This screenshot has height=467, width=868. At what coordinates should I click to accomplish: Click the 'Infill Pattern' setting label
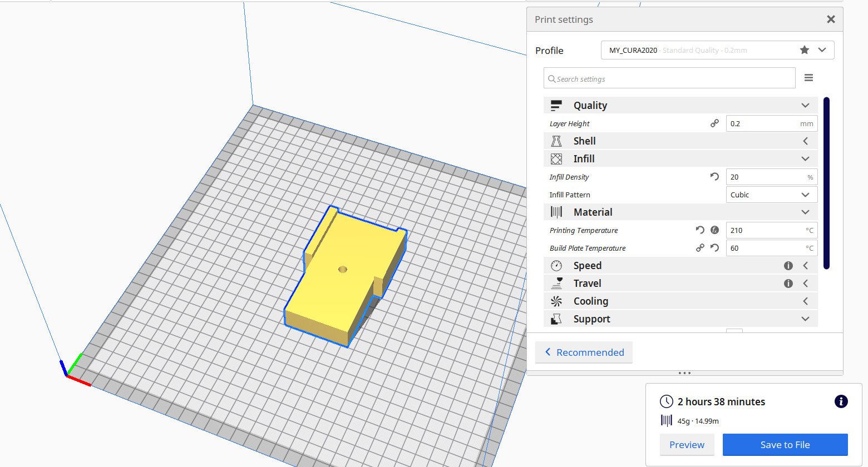[x=569, y=195]
